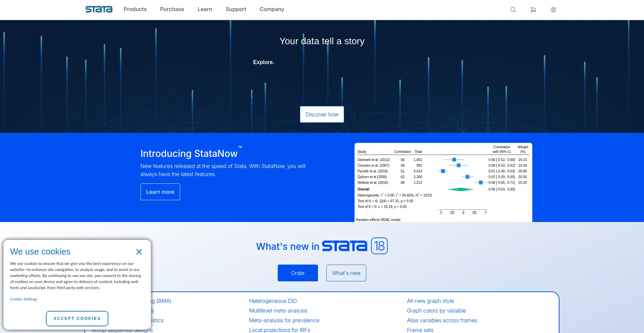Open the shopping cart icon
The image size is (644, 333).
coord(533,10)
